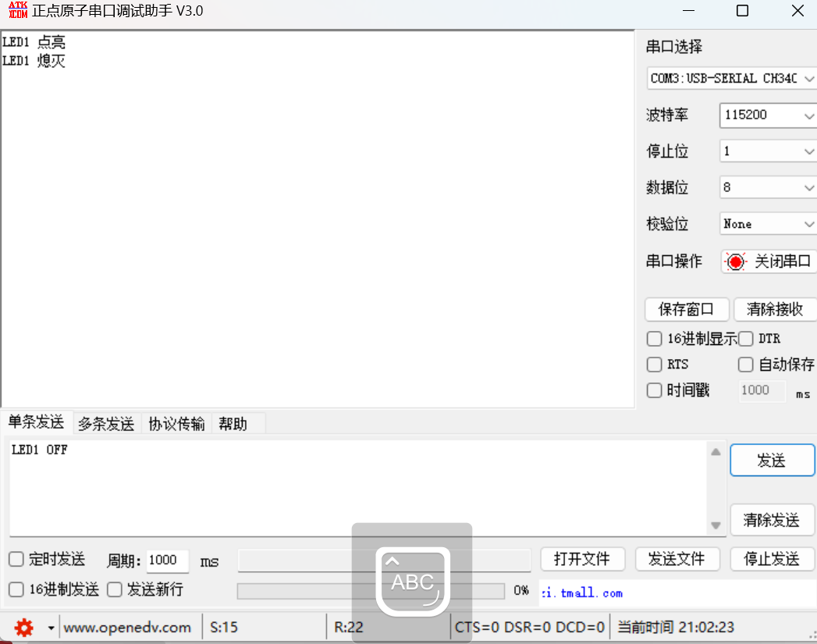Click the send box scroll down arrow
This screenshot has width=817, height=644.
[x=716, y=525]
